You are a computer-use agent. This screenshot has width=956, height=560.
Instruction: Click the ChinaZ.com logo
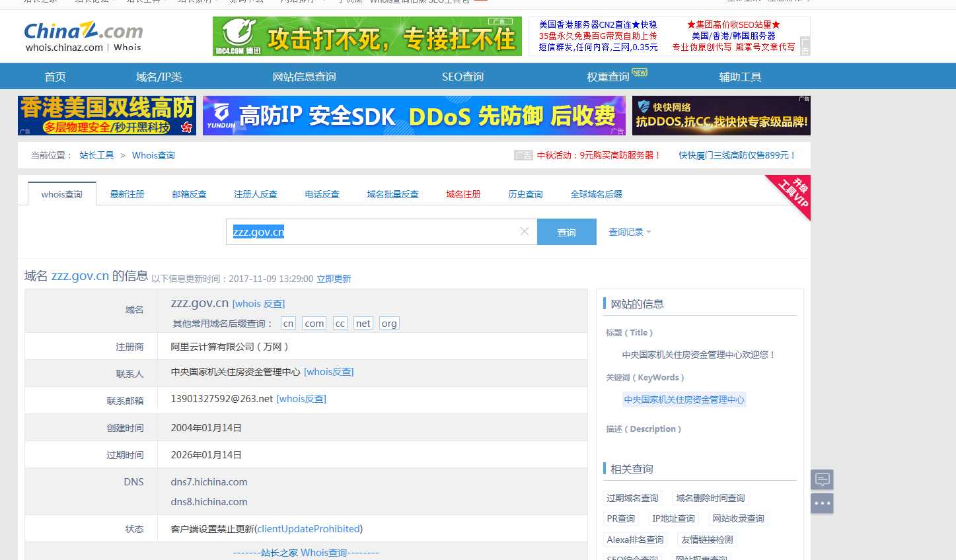tap(83, 30)
